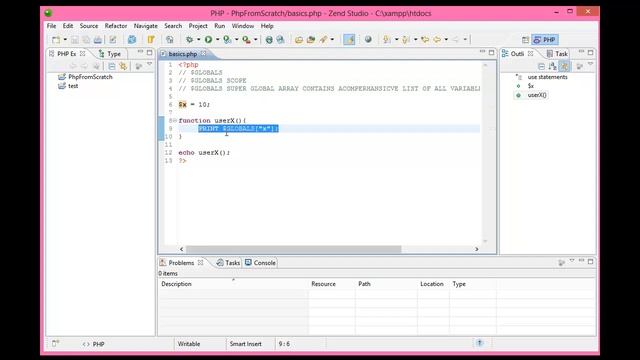Click the New file toolbar icon
The height and width of the screenshot is (360, 640).
click(x=56, y=40)
